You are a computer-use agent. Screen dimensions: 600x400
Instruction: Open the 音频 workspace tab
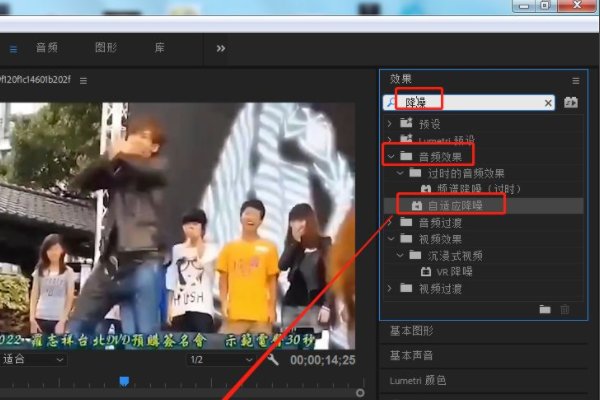[x=47, y=48]
